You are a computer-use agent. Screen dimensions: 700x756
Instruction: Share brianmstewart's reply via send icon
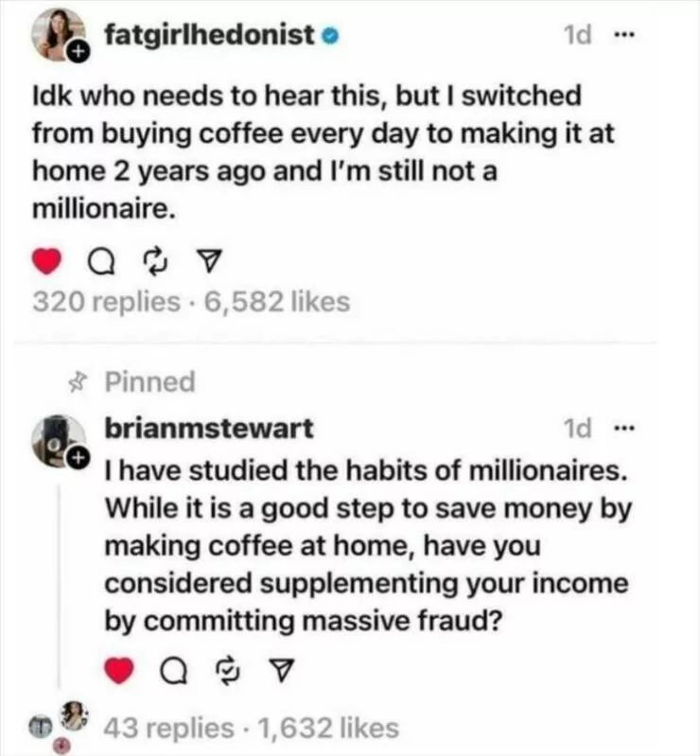point(281,673)
